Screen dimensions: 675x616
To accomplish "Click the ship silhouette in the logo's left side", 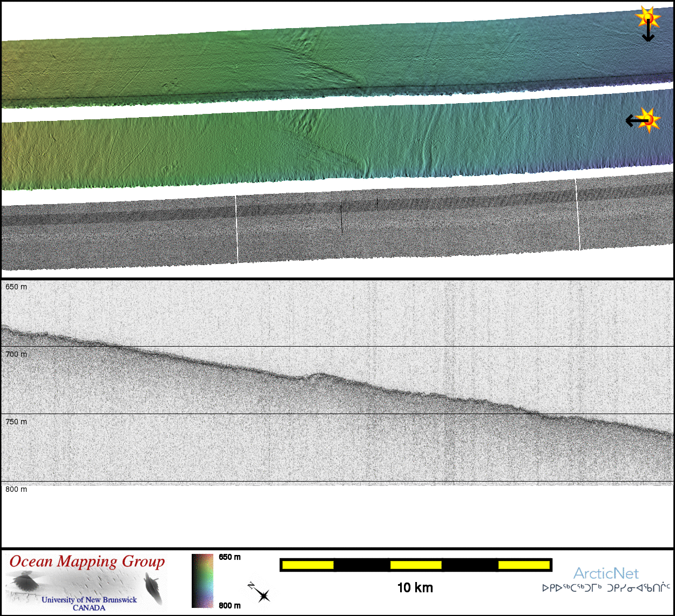I will pyautogui.click(x=24, y=582).
